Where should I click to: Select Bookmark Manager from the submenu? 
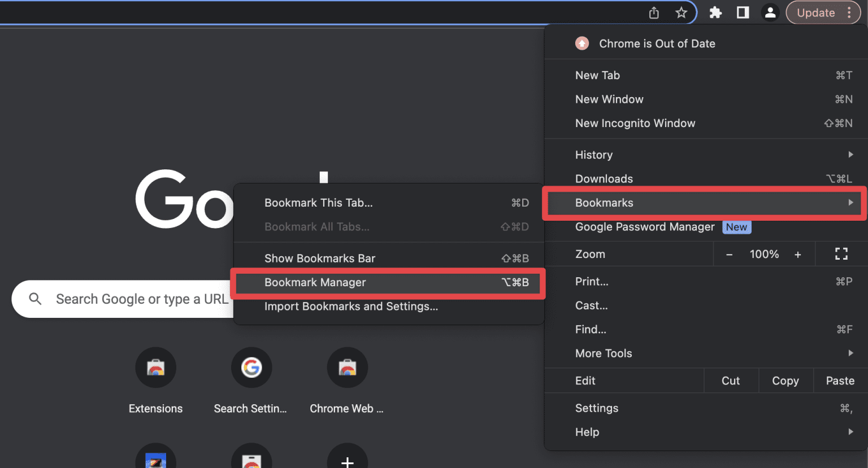click(315, 282)
